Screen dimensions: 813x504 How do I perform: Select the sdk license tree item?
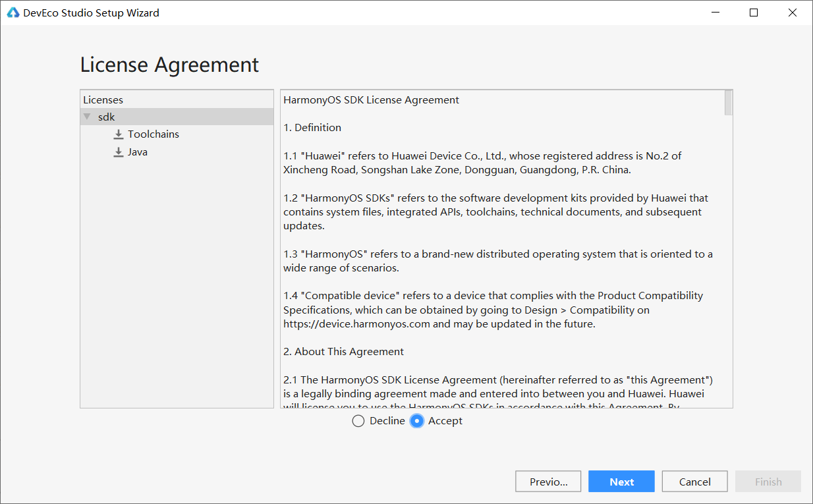pos(107,117)
